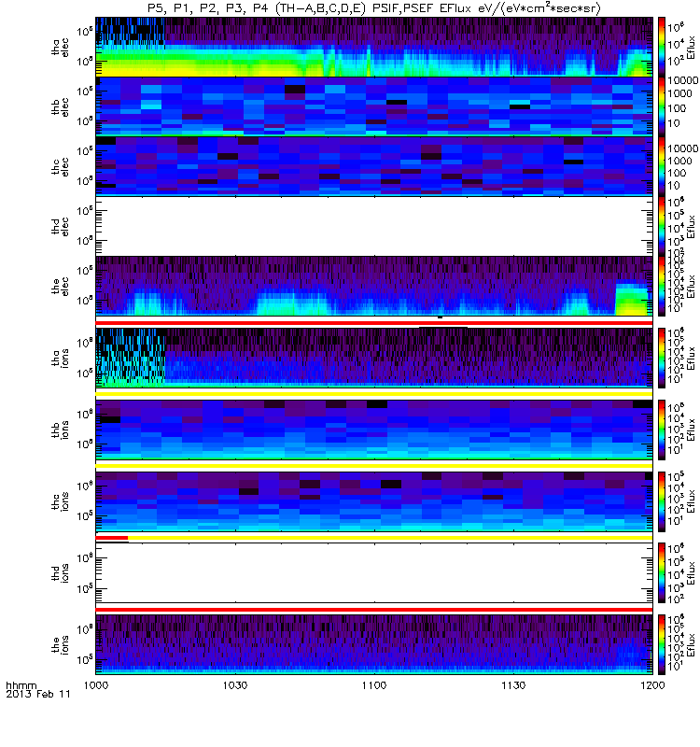
Task: Click the 10000 label on thb elec colorbar
Action: click(683, 80)
